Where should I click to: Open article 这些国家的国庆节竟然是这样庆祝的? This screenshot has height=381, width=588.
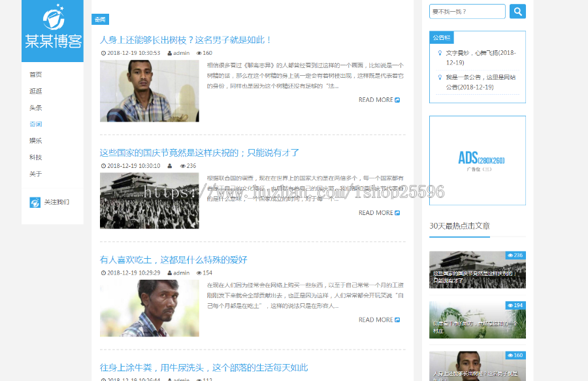click(x=199, y=153)
